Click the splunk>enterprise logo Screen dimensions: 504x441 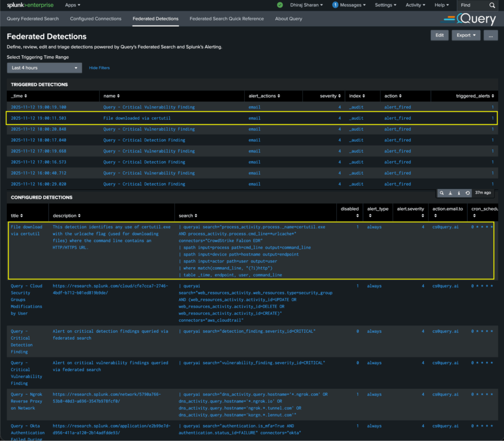[30, 5]
